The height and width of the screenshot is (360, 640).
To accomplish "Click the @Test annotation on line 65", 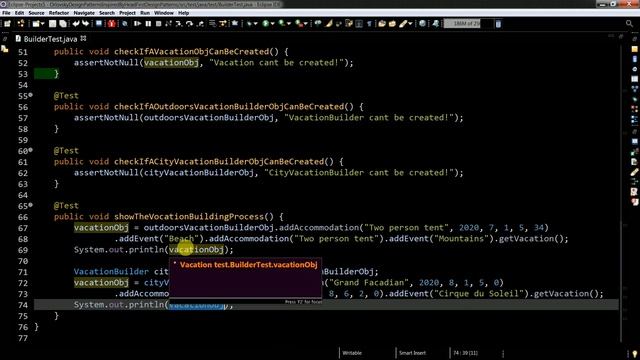I will [66, 206].
